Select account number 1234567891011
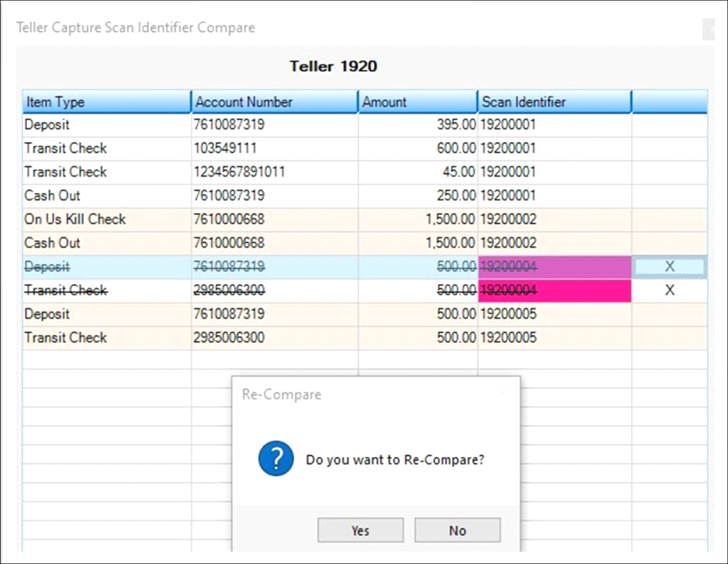 (240, 172)
